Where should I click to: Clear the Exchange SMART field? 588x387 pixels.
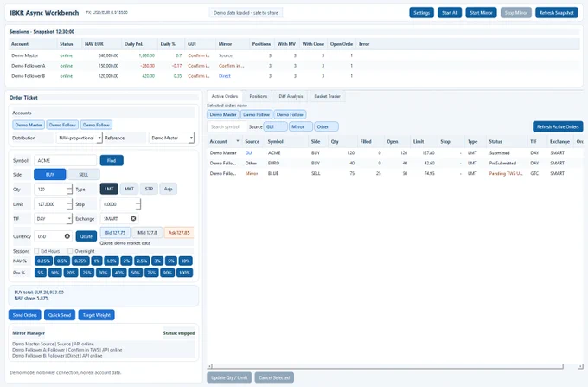133,218
